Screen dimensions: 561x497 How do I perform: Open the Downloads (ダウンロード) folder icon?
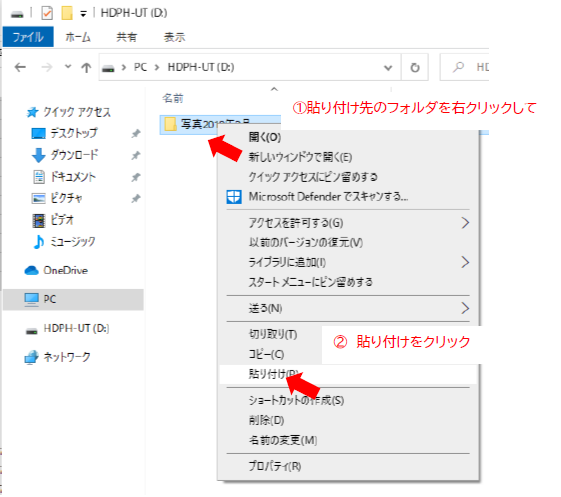pyautogui.click(x=38, y=155)
